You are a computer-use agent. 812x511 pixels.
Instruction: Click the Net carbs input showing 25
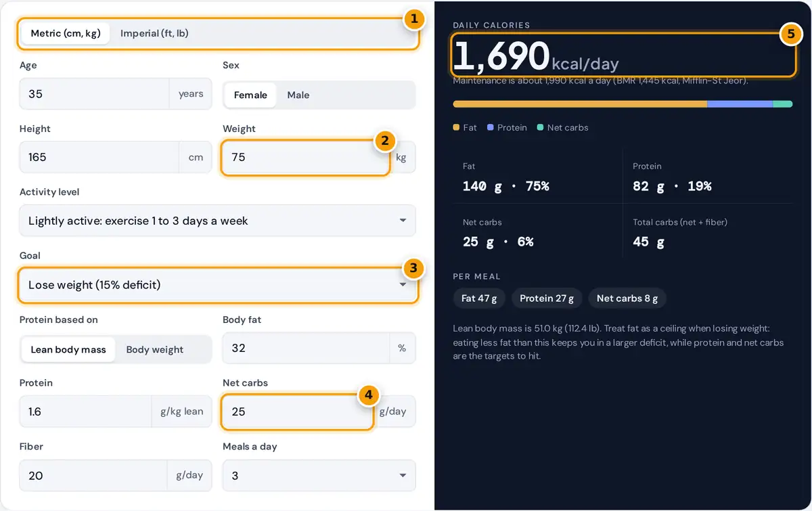298,412
